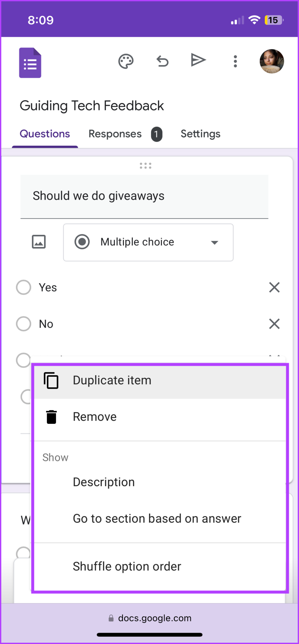Viewport: 299px width, 644px height.
Task: Enable Shuffle option order
Action: pyautogui.click(x=127, y=566)
